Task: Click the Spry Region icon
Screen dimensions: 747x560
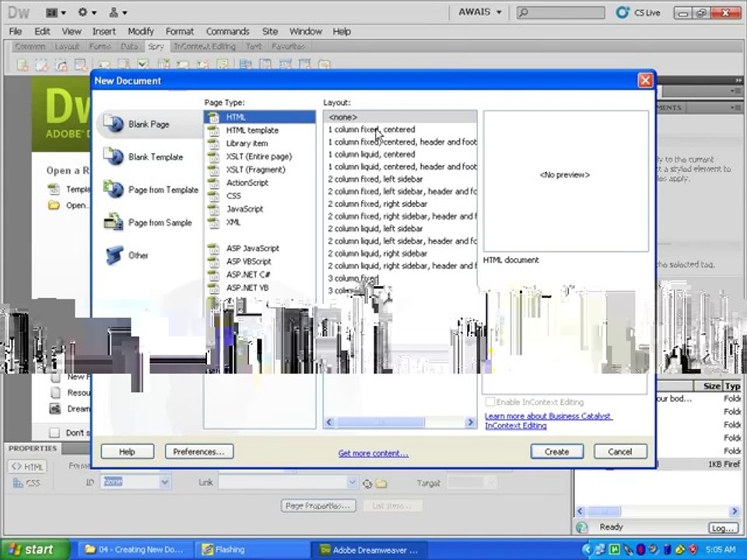Action: (42, 65)
